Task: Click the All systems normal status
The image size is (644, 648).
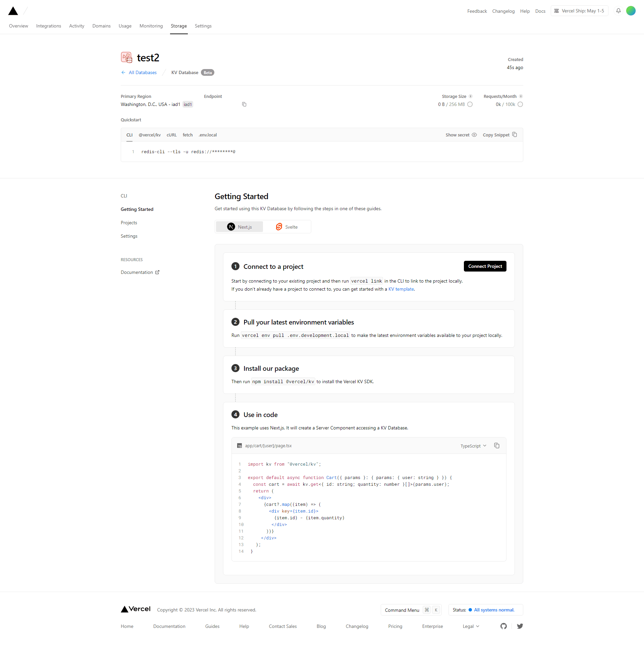Action: (494, 610)
